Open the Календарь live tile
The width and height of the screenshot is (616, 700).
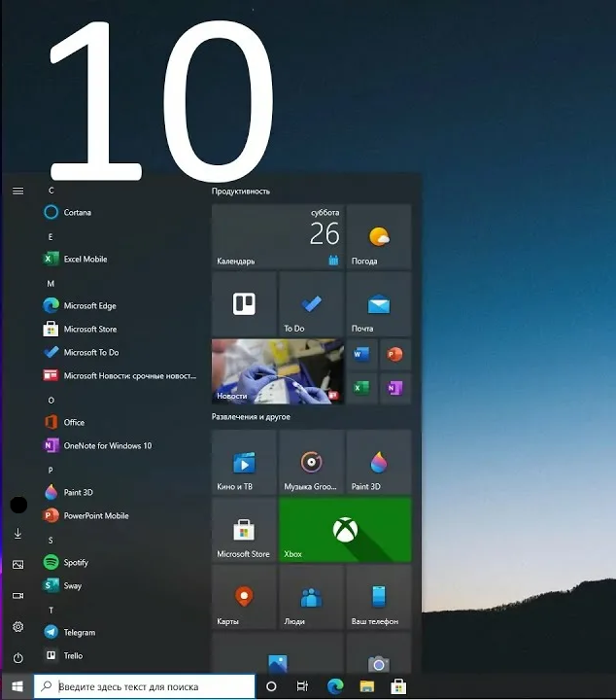278,236
